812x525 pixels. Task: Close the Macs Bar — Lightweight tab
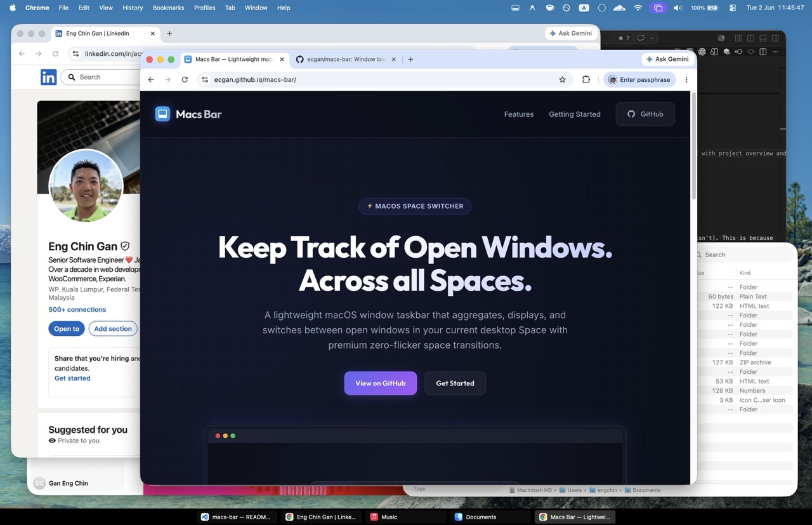282,59
